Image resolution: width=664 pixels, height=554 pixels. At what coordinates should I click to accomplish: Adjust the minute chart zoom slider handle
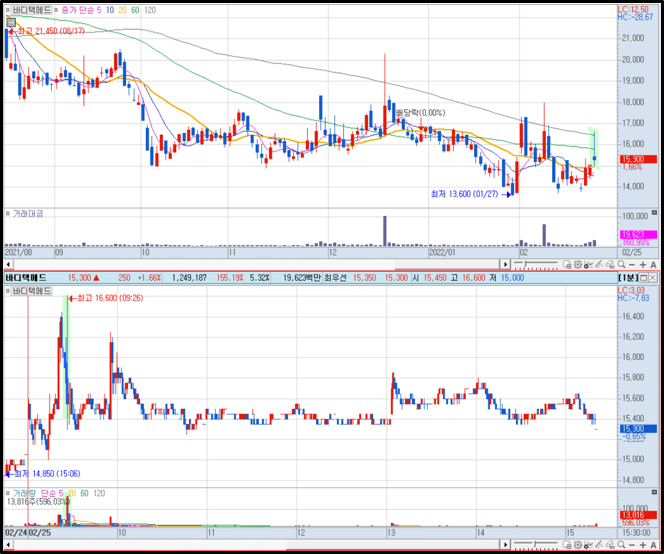tap(535, 544)
